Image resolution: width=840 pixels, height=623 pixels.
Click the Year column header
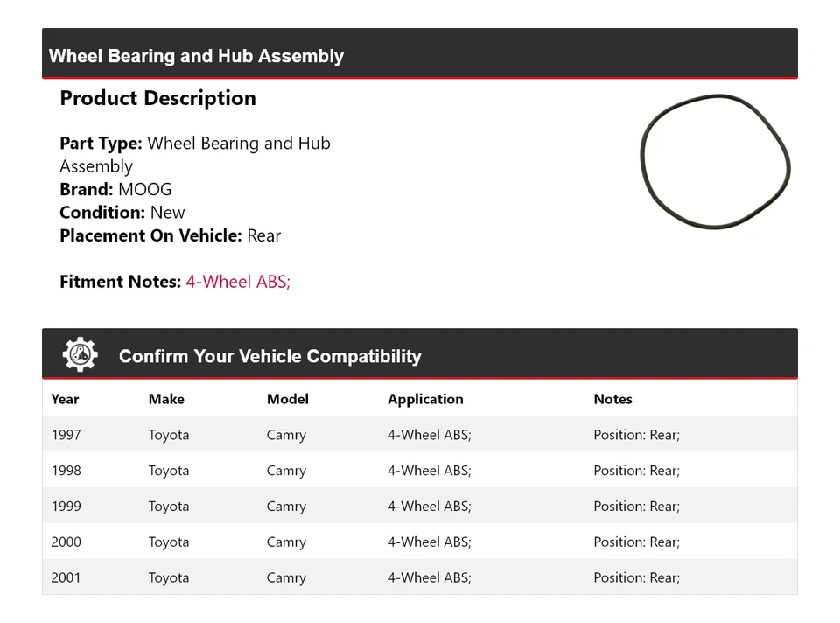(x=65, y=399)
